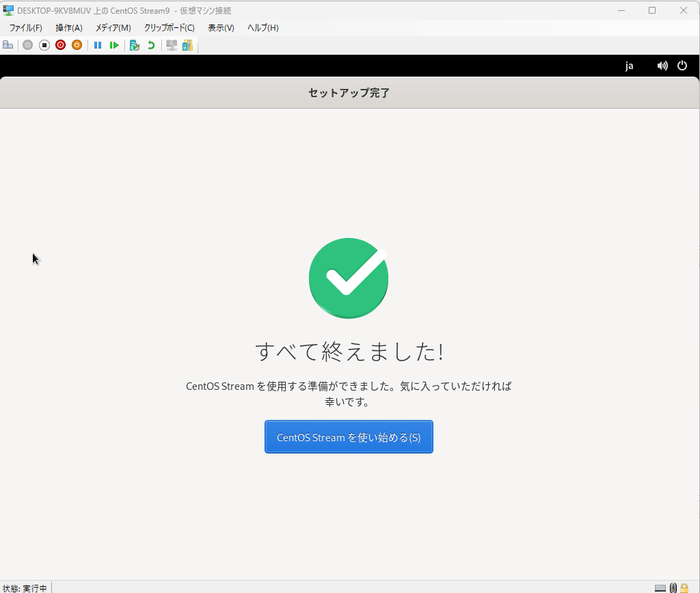Open the volume speaker icon in top bar
The width and height of the screenshot is (700, 593).
click(x=662, y=66)
